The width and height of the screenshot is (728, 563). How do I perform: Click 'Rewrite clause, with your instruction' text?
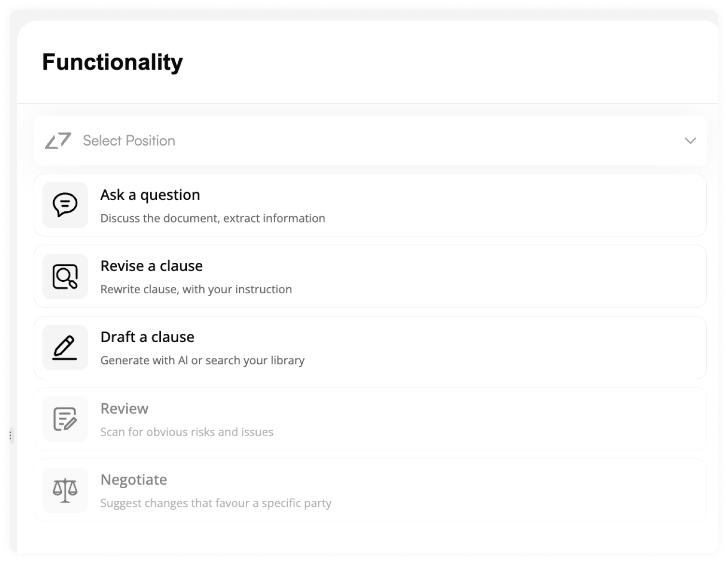point(196,289)
